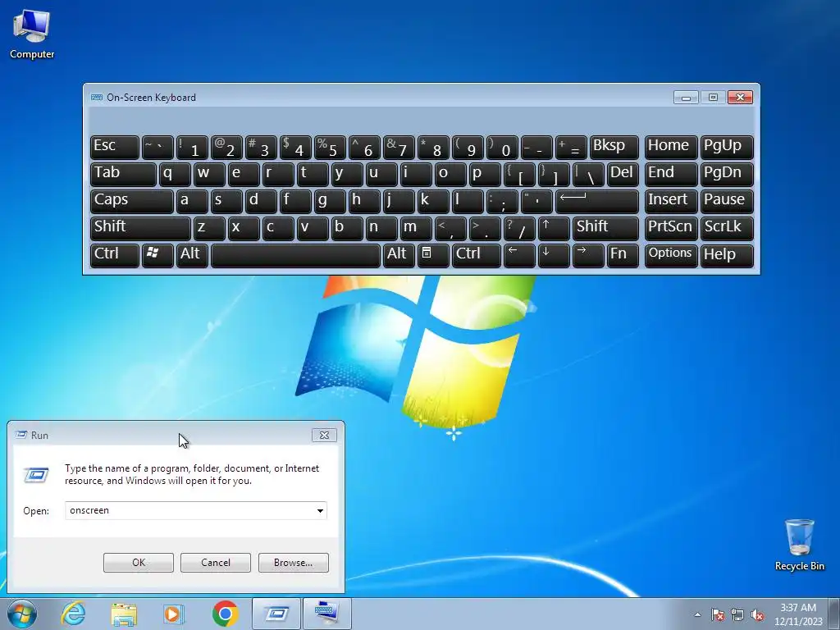Click the context menu key on keyboard
This screenshot has height=630, width=840.
(433, 255)
